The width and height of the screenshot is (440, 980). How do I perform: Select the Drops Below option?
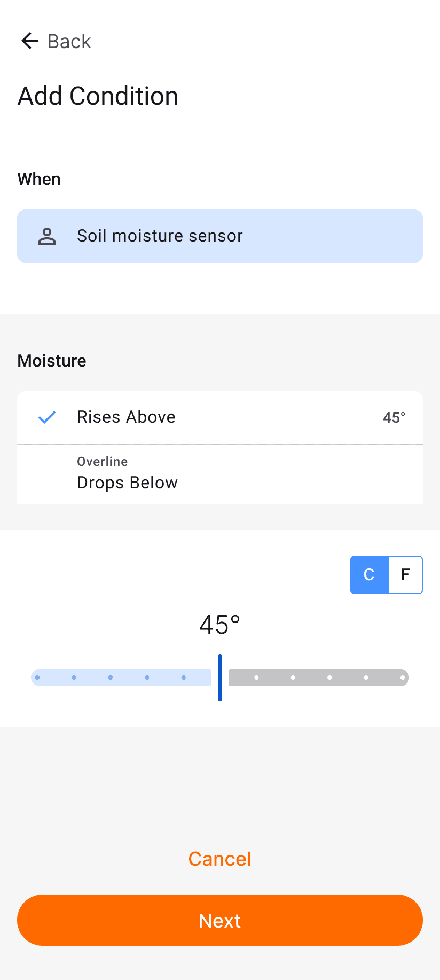pyautogui.click(x=220, y=475)
